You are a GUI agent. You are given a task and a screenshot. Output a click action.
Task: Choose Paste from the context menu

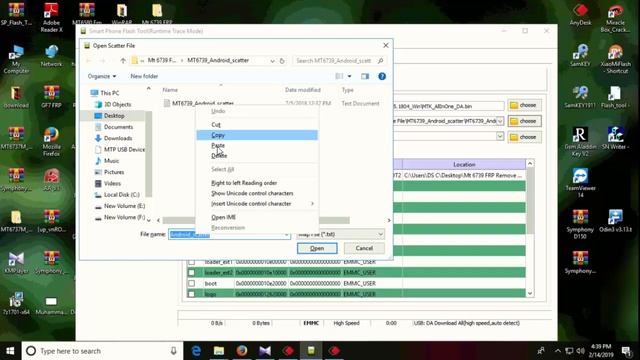(x=257, y=145)
